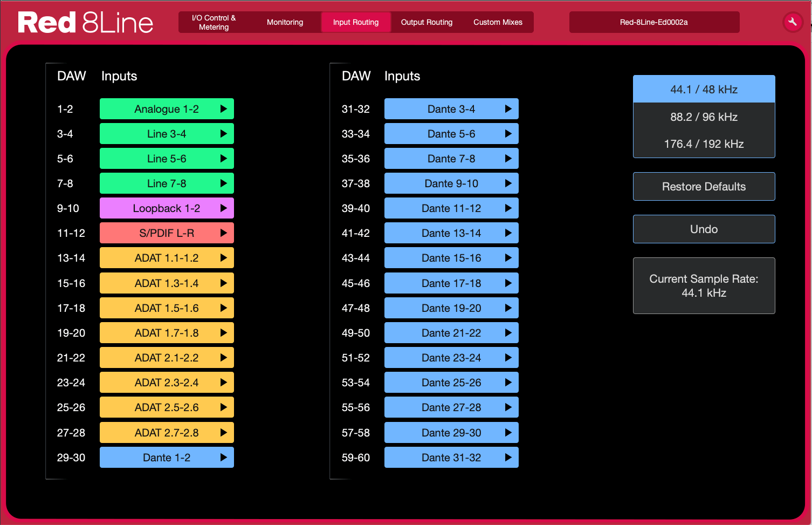Open Dante 27-28 input dropdown
This screenshot has height=525, width=812.
(x=451, y=407)
